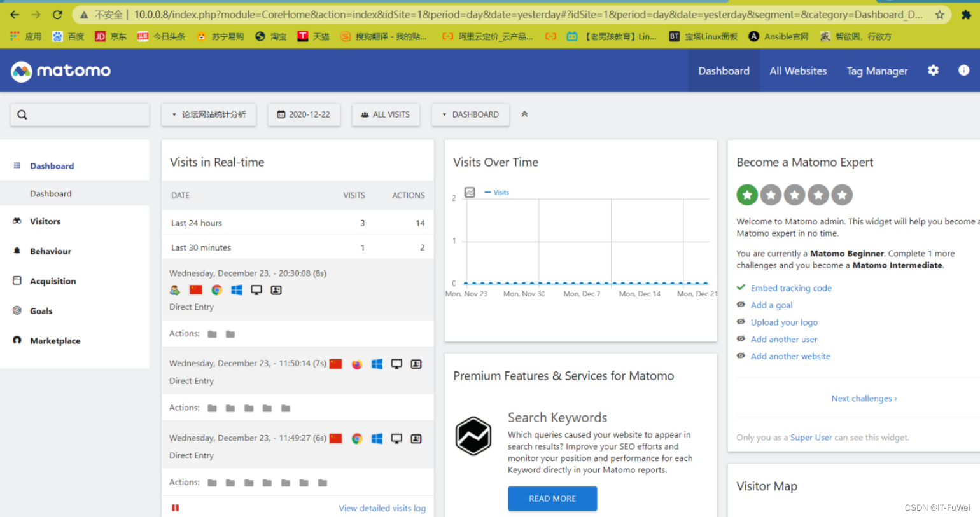Image resolution: width=980 pixels, height=517 pixels.
Task: Click visitor profile icon for 20:30:08 visit
Action: point(175,290)
